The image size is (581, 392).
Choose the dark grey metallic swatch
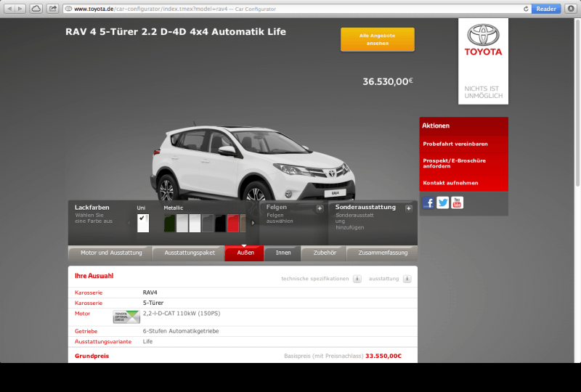click(208, 223)
